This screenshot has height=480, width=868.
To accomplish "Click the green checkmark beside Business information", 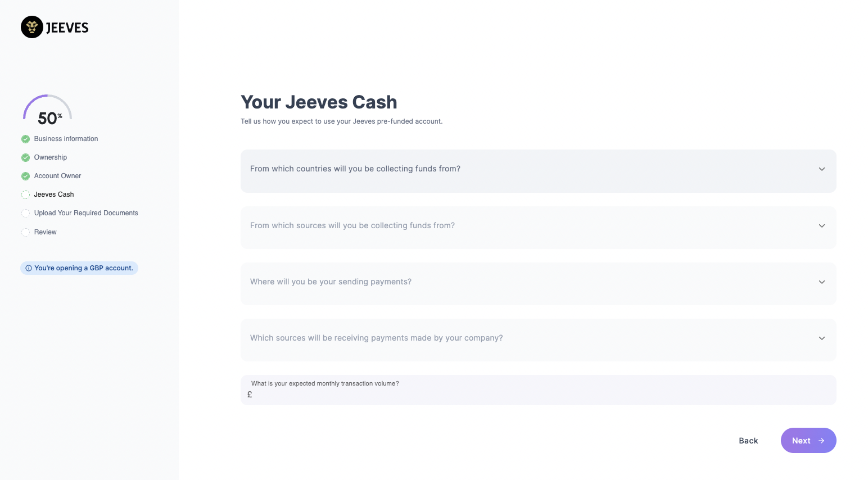I will point(25,139).
